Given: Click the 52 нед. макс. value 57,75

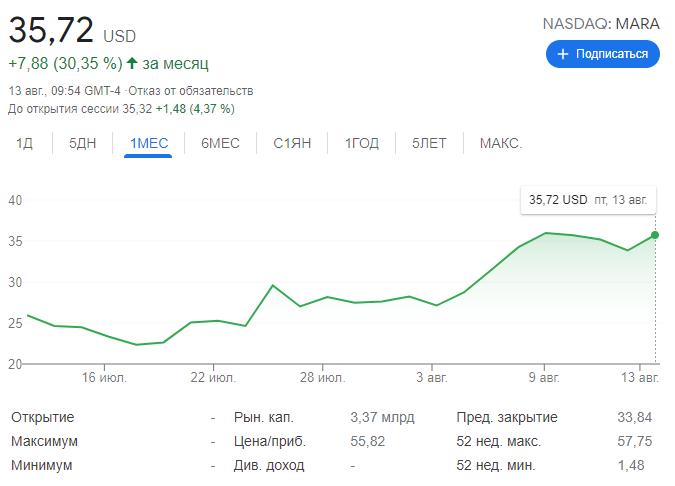Looking at the screenshot, I should click(628, 441).
